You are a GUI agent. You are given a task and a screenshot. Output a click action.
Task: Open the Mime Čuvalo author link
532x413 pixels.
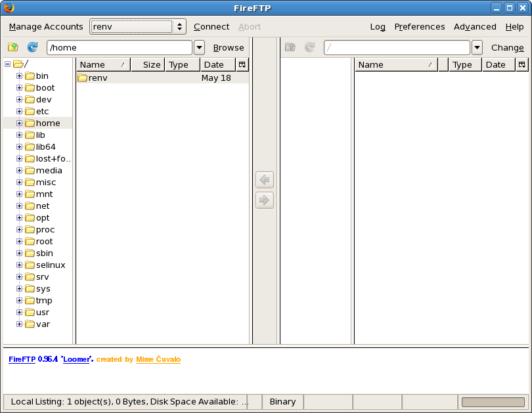[x=158, y=359]
